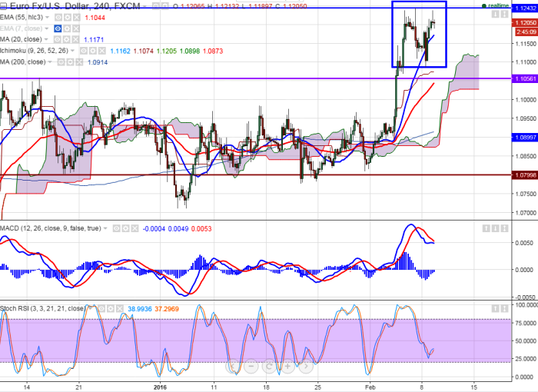
Task: Toggle visibility of MA (200, close)
Action: click(61, 62)
